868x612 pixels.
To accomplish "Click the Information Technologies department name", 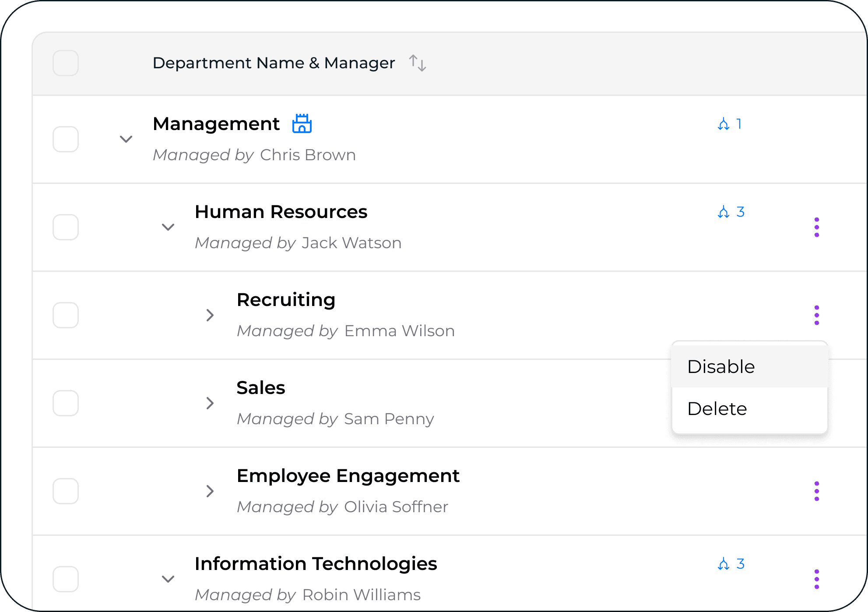I will coord(316,564).
